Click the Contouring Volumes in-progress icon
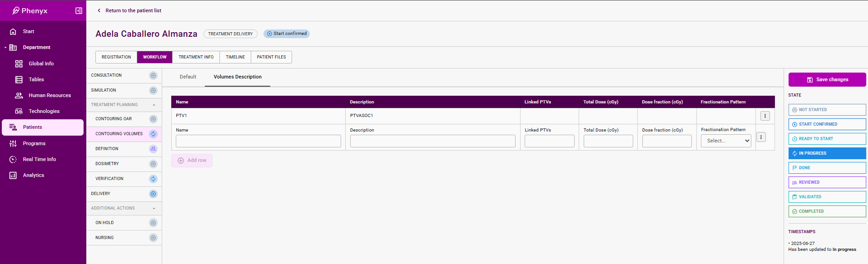This screenshot has height=264, width=868. tap(154, 134)
